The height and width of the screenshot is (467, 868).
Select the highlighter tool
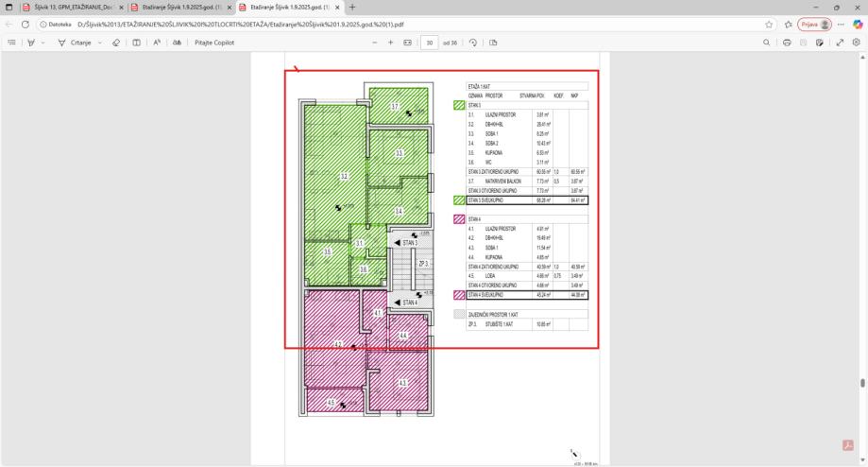click(31, 43)
